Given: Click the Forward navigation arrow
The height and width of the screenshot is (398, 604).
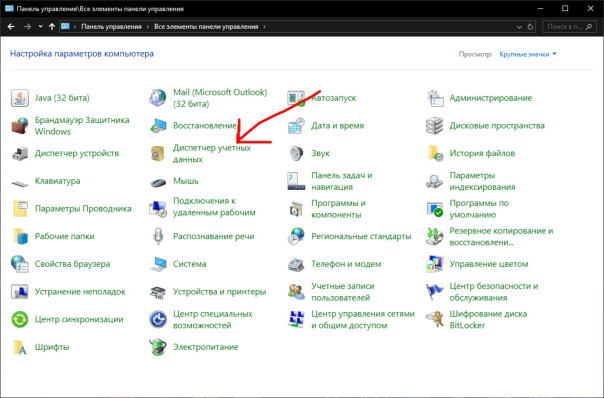Looking at the screenshot, I should point(27,27).
